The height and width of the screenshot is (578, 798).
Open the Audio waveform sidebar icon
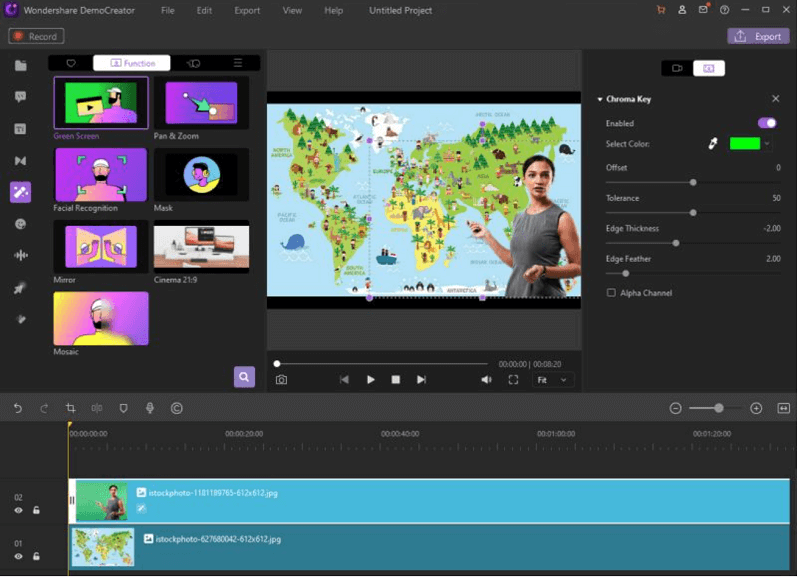(20, 255)
